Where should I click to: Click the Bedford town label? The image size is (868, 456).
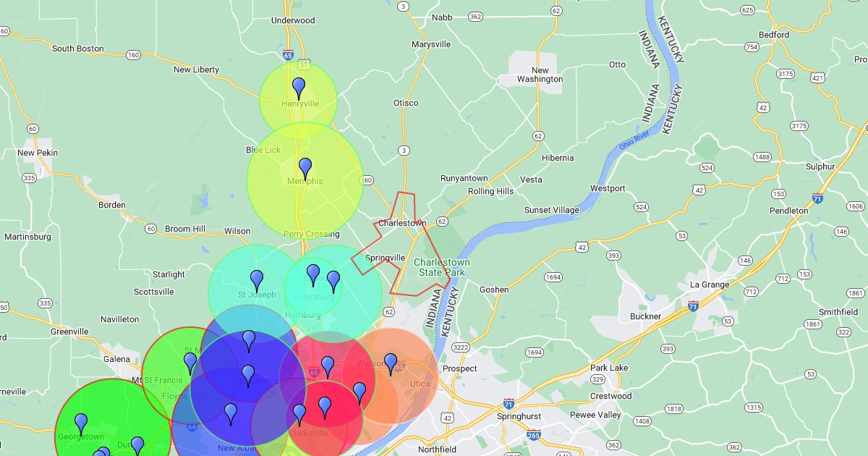(x=774, y=35)
